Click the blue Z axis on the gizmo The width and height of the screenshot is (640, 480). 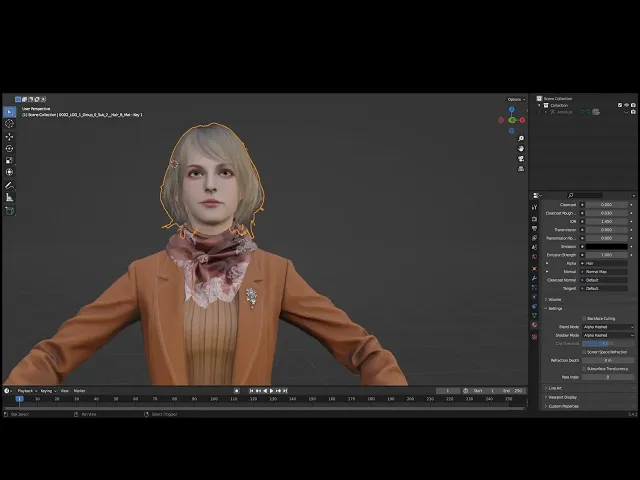(x=512, y=109)
